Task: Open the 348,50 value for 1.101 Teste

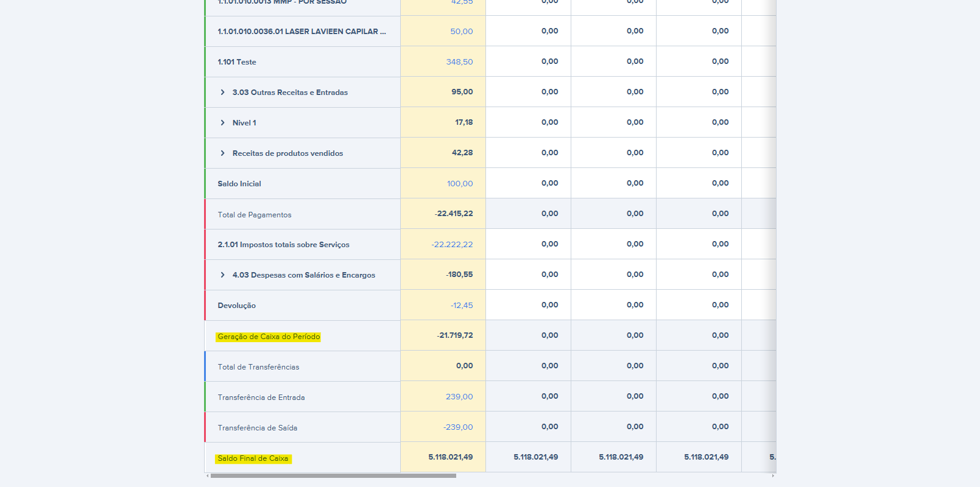Action: pyautogui.click(x=459, y=62)
